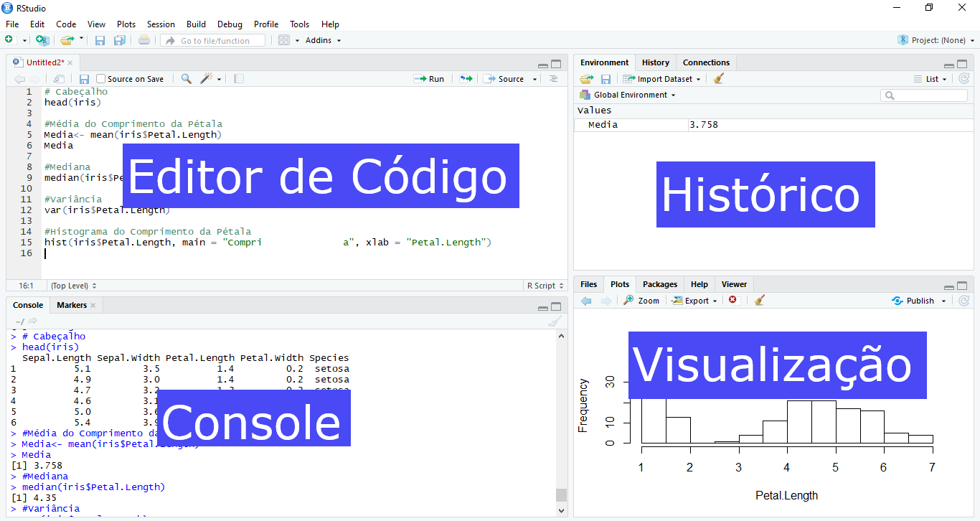Image resolution: width=980 pixels, height=521 pixels.
Task: Click the Zoom plot button
Action: click(x=641, y=301)
